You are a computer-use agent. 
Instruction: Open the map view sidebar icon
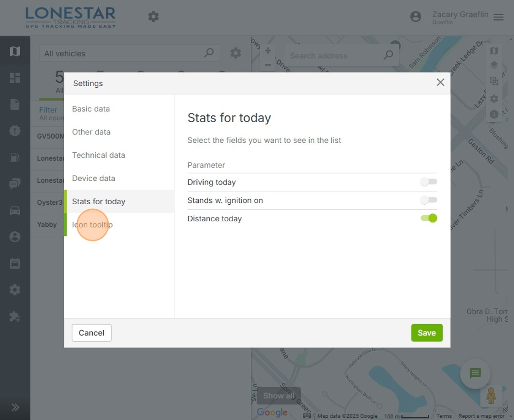pyautogui.click(x=15, y=51)
